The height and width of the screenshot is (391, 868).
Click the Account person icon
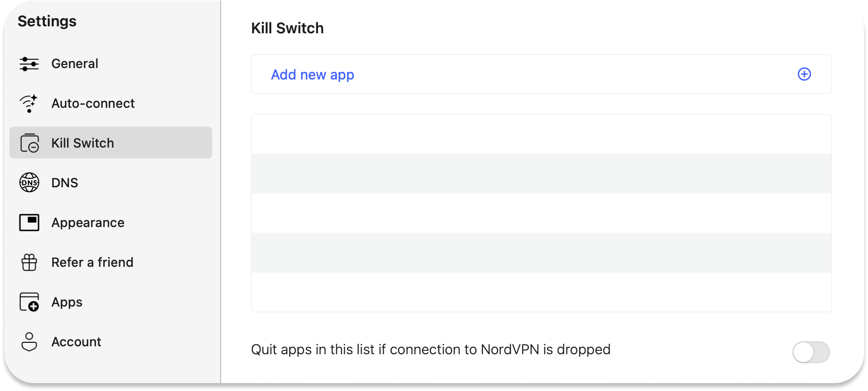[x=29, y=342]
